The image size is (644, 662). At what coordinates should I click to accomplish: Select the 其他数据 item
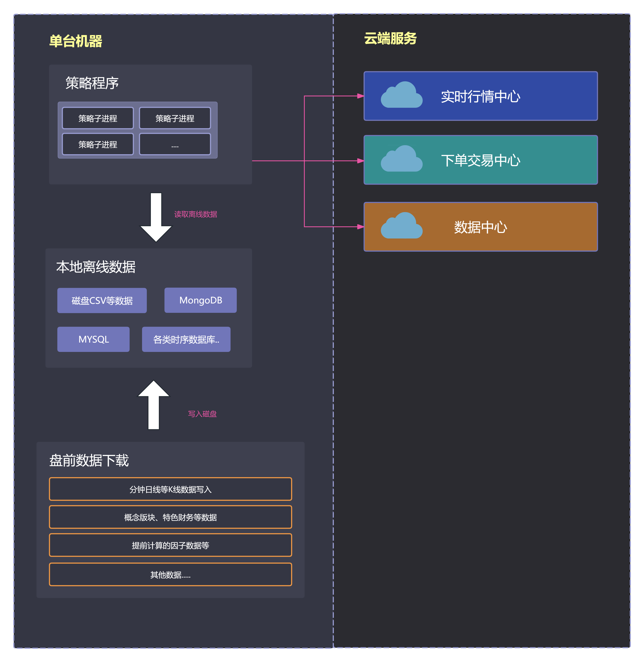click(x=170, y=574)
